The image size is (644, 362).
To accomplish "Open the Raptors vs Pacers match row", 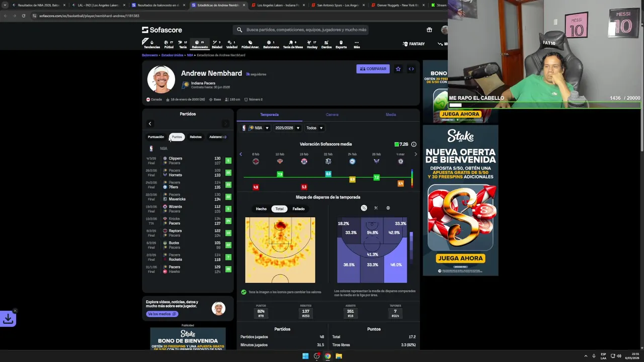I will (188, 233).
